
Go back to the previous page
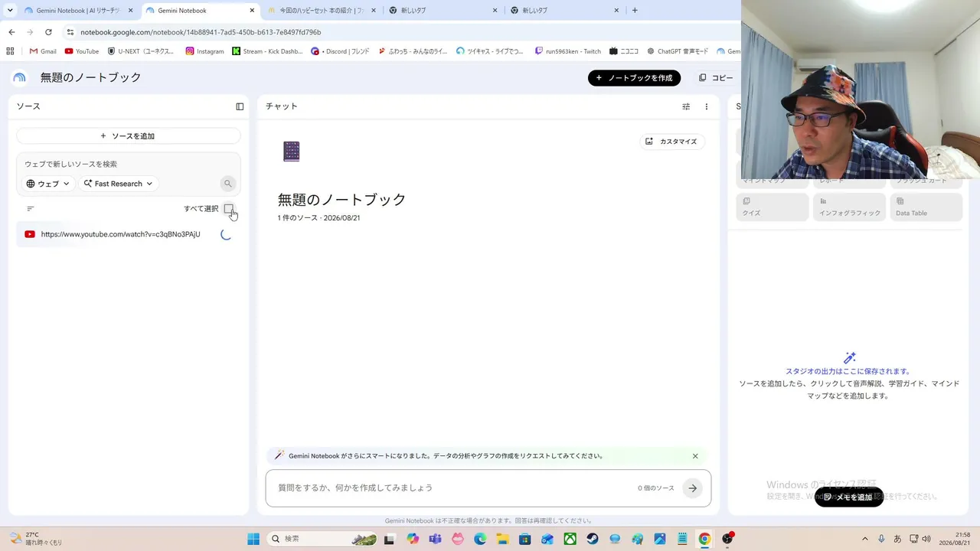point(11,32)
